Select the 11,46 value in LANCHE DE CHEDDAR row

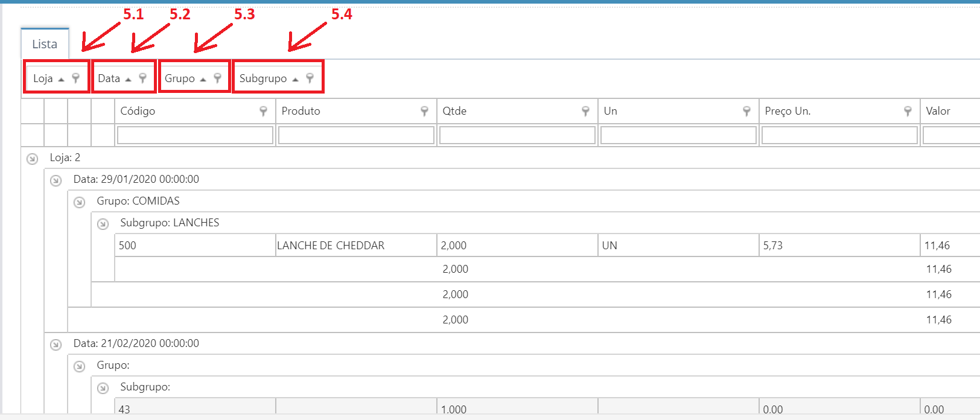tap(950, 246)
